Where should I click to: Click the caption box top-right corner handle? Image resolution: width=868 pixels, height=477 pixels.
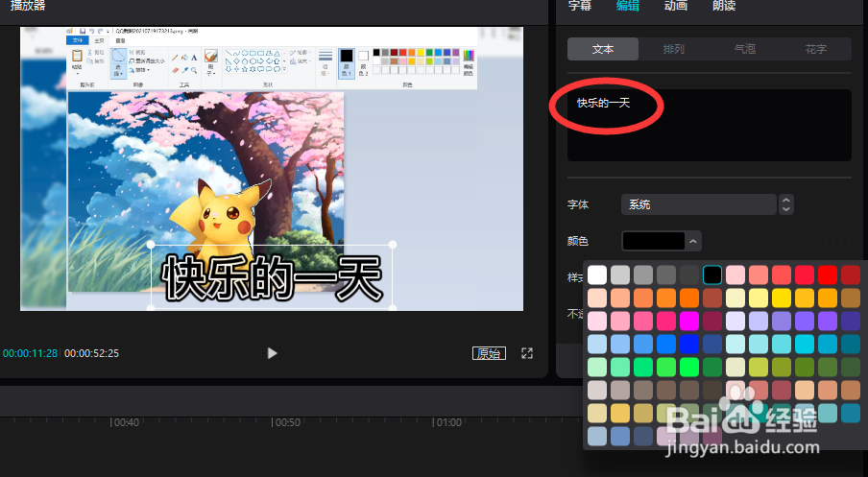[x=393, y=245]
